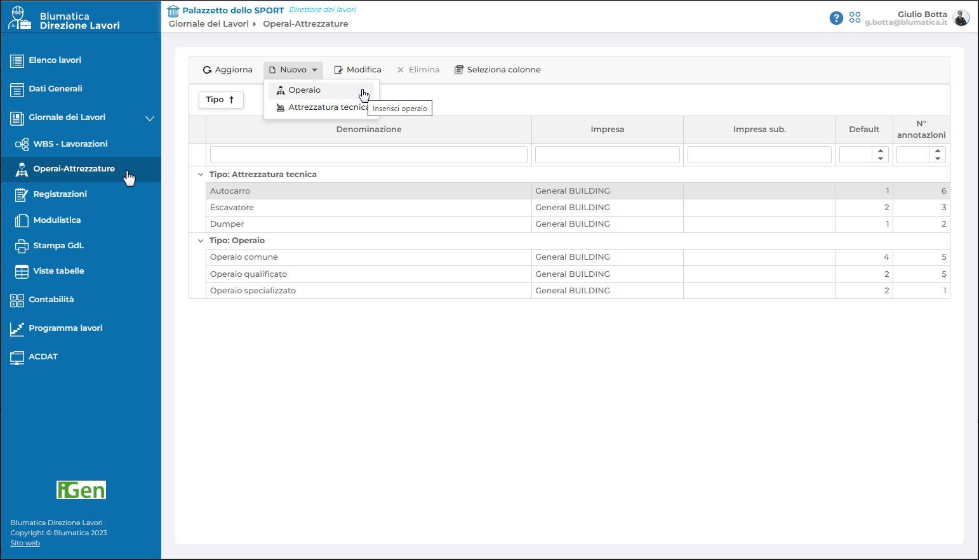
Task: Collapse the Giornale dei Lavori sidebar section
Action: click(150, 118)
